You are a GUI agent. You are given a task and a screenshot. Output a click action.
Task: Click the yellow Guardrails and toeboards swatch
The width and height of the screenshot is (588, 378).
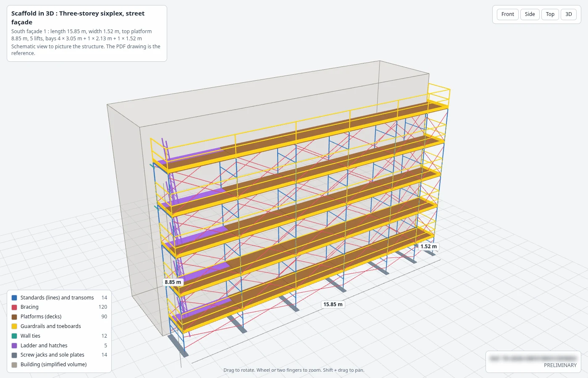coord(14,326)
